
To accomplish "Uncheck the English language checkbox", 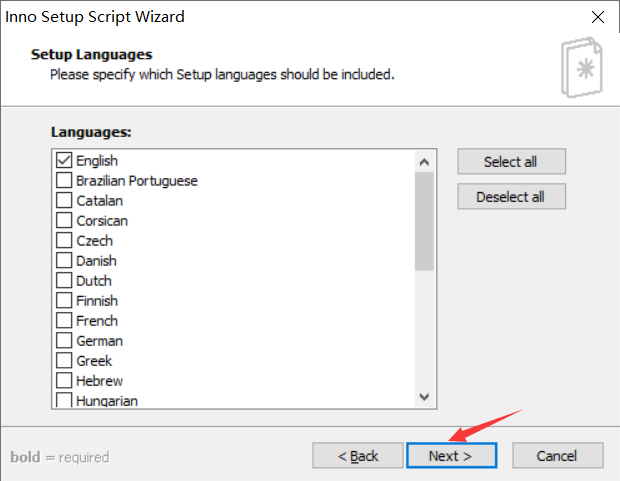I will 64,160.
